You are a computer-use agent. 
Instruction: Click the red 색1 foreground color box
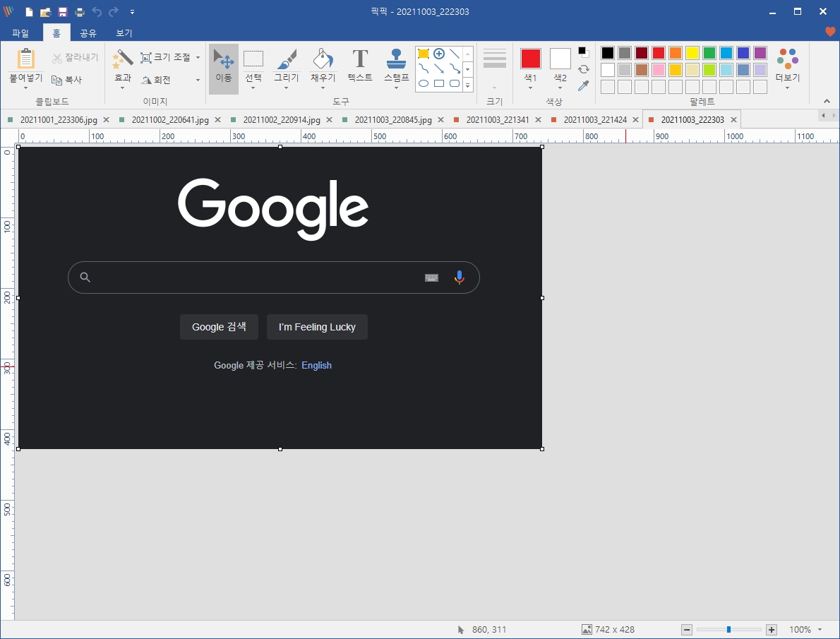(531, 59)
